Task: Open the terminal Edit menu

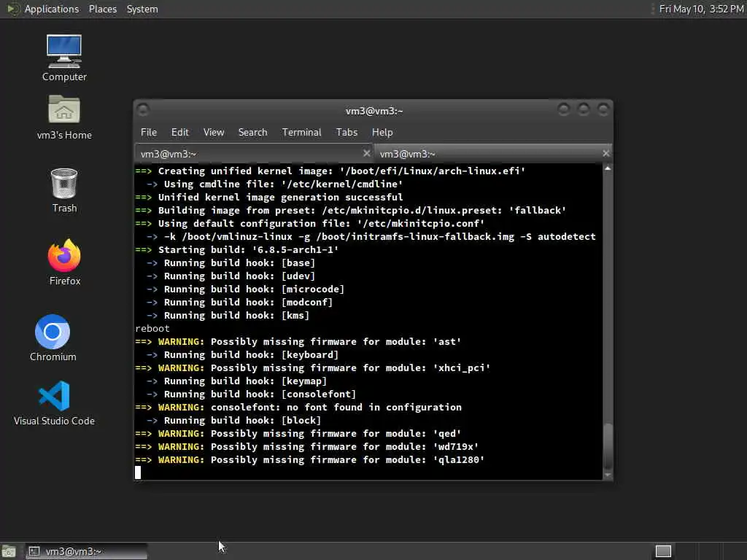Action: (x=179, y=133)
